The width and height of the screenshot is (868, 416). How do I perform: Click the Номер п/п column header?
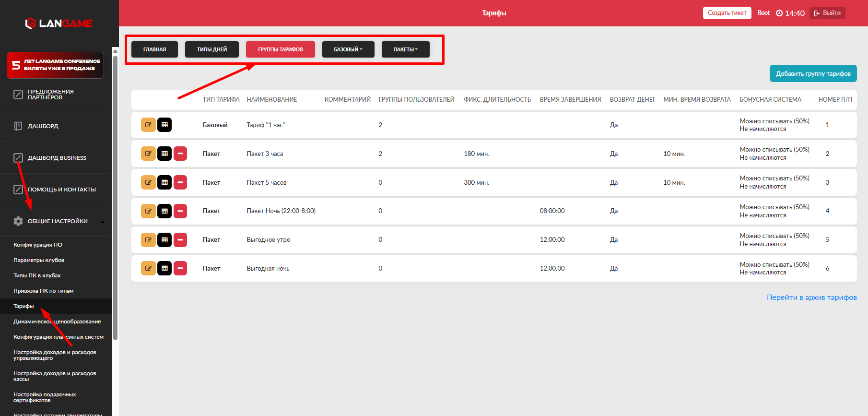[835, 99]
